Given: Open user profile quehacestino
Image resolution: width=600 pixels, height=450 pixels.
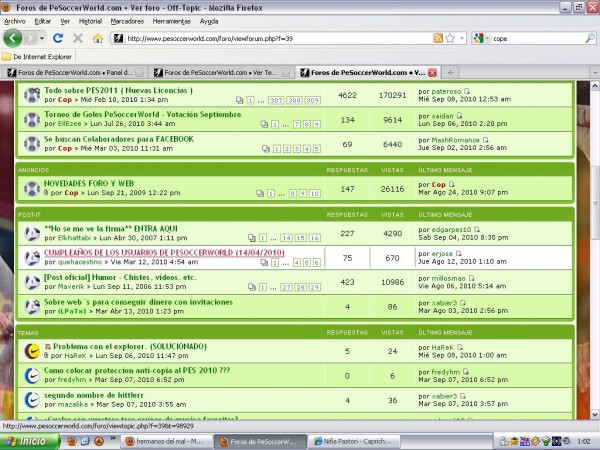Looking at the screenshot, I should (x=80, y=262).
